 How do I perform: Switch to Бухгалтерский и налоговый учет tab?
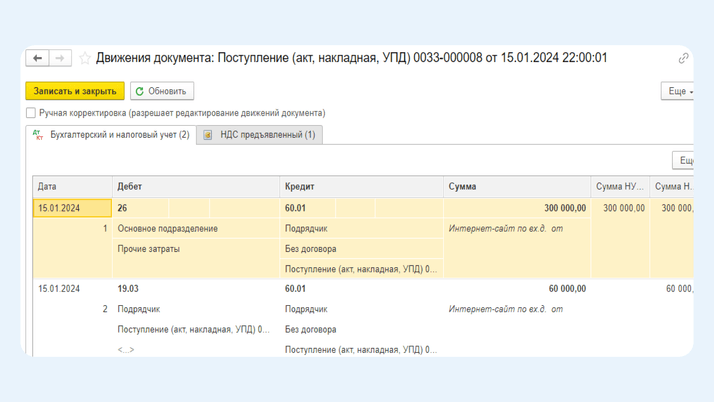(x=111, y=135)
